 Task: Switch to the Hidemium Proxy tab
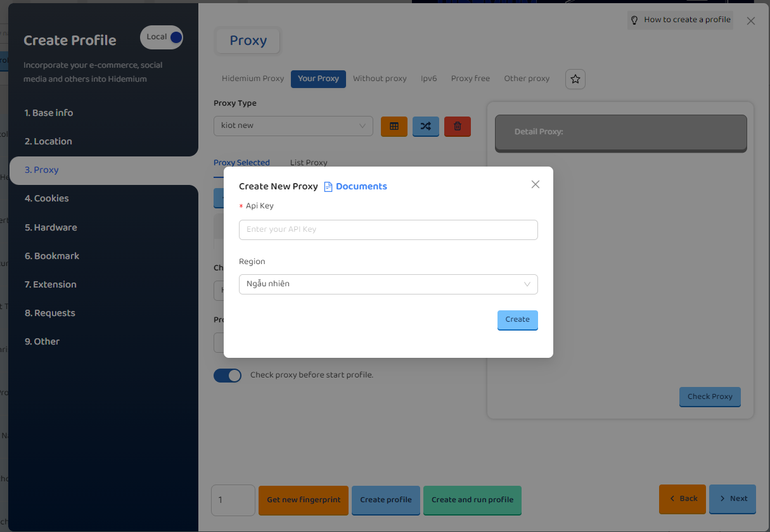(x=253, y=79)
